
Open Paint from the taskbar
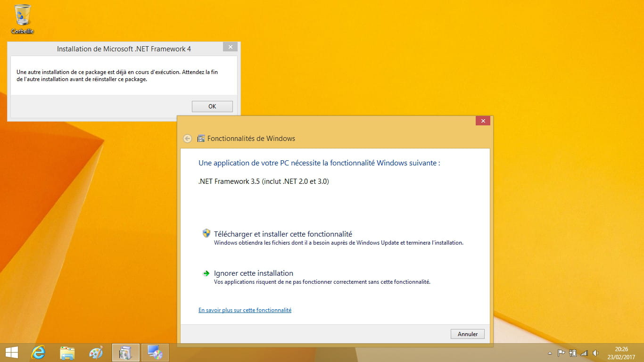point(96,353)
